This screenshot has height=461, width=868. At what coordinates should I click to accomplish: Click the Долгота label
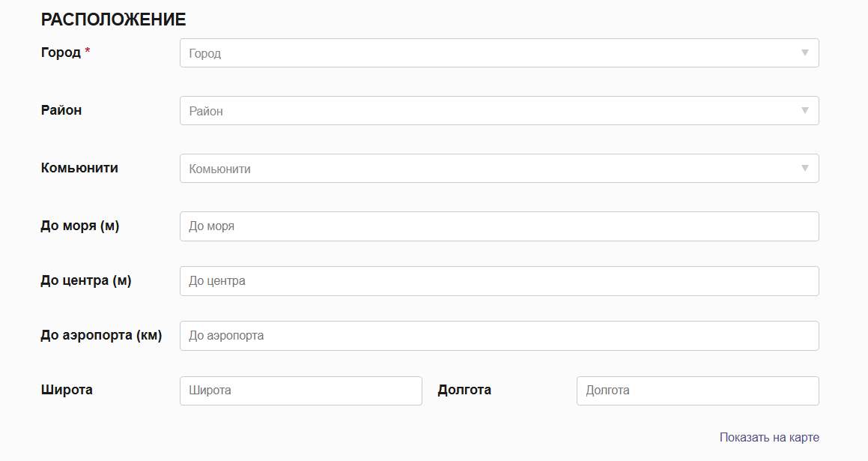(x=464, y=390)
